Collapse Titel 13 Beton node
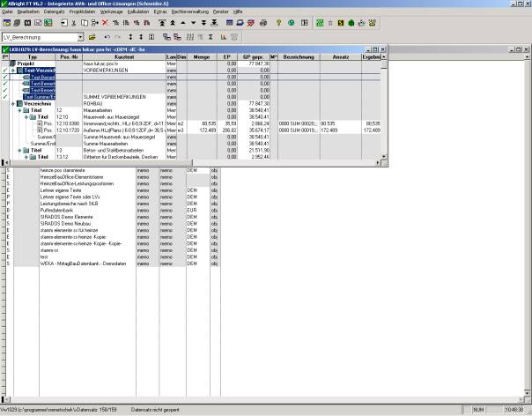 coord(19,150)
